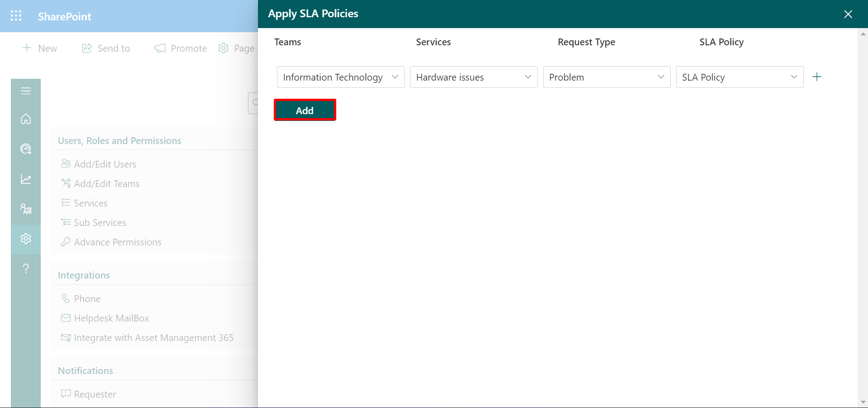Click the Requester notification icon

(66, 394)
